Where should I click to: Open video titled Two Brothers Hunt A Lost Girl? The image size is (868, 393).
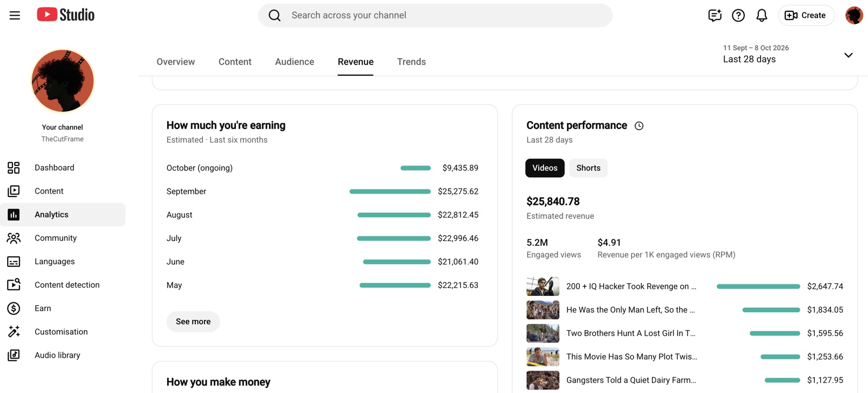pyautogui.click(x=631, y=333)
